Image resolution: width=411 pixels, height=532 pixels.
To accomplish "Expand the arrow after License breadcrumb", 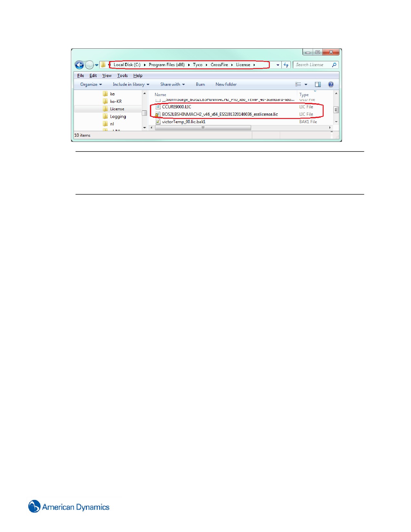I will pyautogui.click(x=254, y=65).
